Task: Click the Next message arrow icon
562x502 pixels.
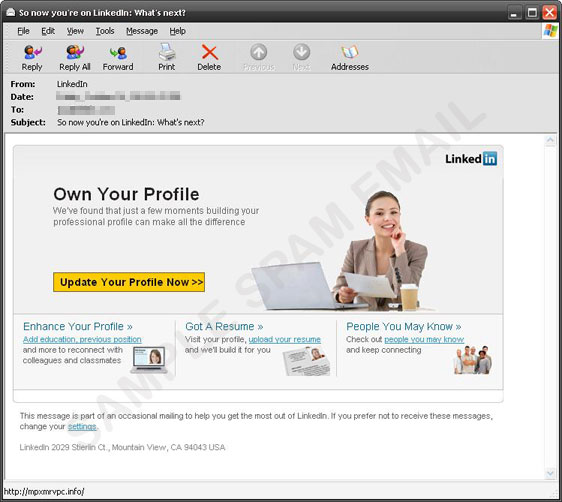Action: [x=301, y=52]
